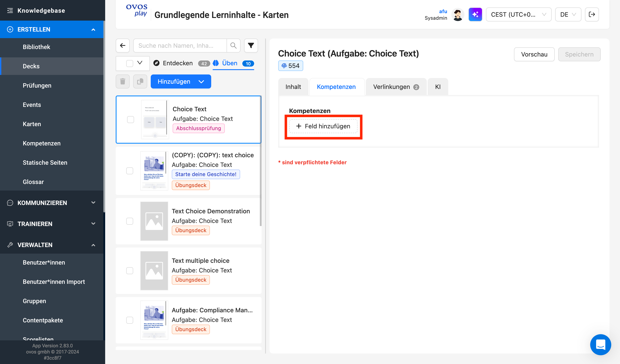Click the Starte deine Geschichte! tag
This screenshot has width=620, height=364.
point(206,174)
